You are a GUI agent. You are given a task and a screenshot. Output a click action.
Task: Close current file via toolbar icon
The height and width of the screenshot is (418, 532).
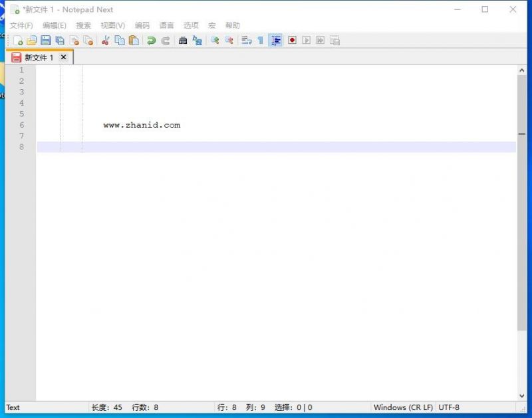(x=74, y=41)
